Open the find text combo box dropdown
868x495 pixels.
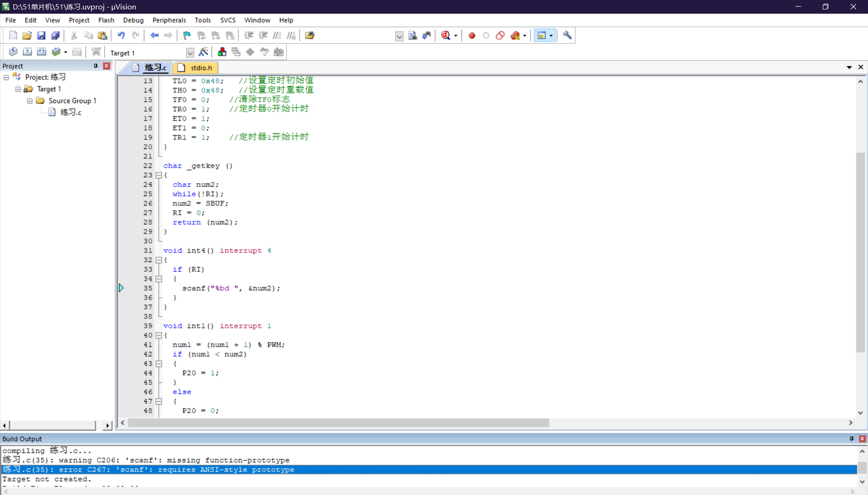click(x=399, y=36)
